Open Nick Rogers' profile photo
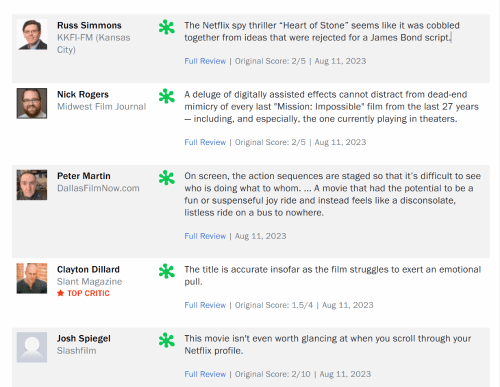 point(32,103)
